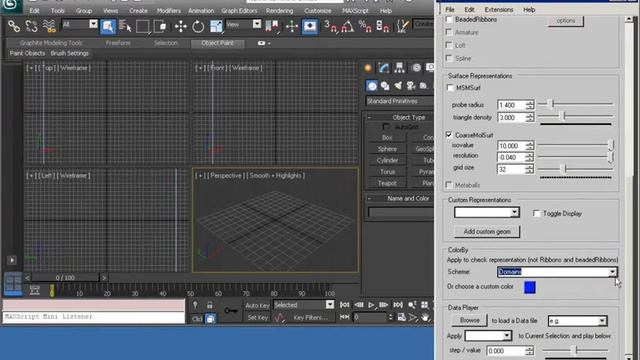Image resolution: width=640 pixels, height=360 pixels.
Task: Enable the Spline checkbox
Action: tap(449, 58)
